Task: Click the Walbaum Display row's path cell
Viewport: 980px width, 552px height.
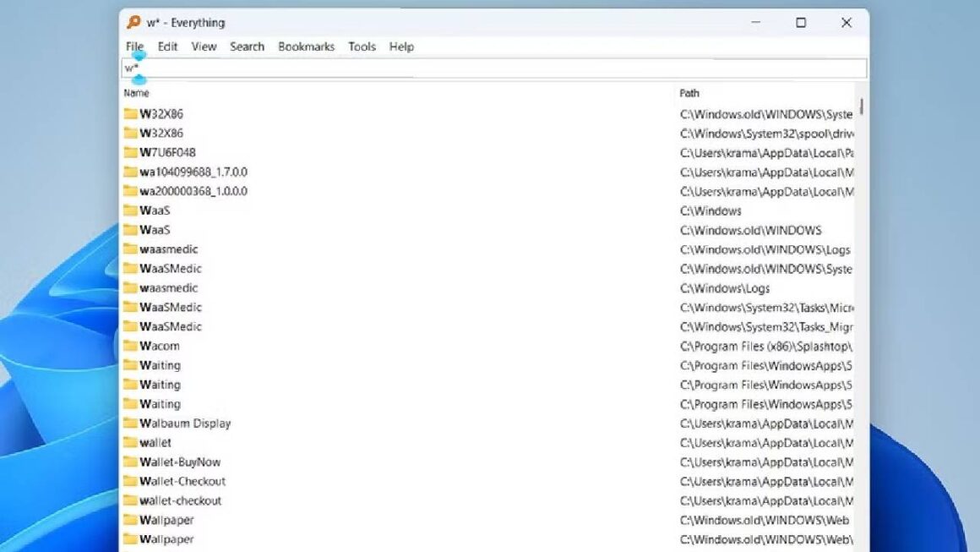Action: [766, 424]
